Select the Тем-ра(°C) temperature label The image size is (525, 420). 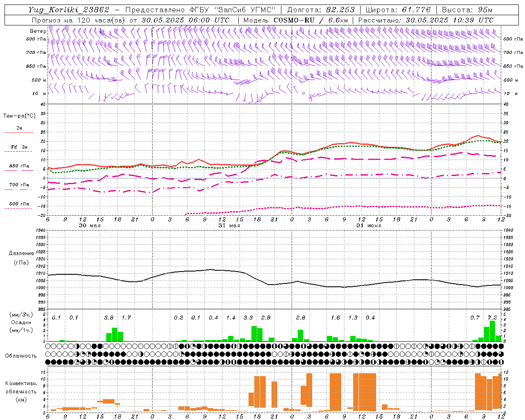click(20, 116)
